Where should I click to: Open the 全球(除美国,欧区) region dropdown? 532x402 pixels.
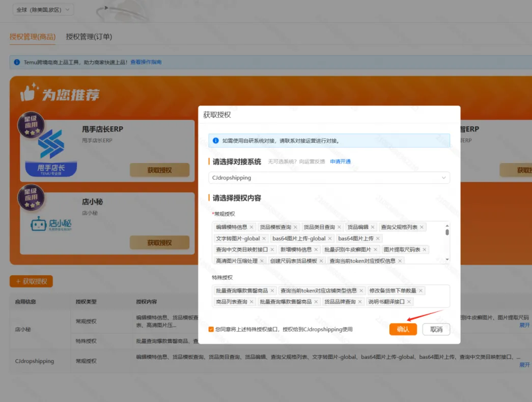43,10
